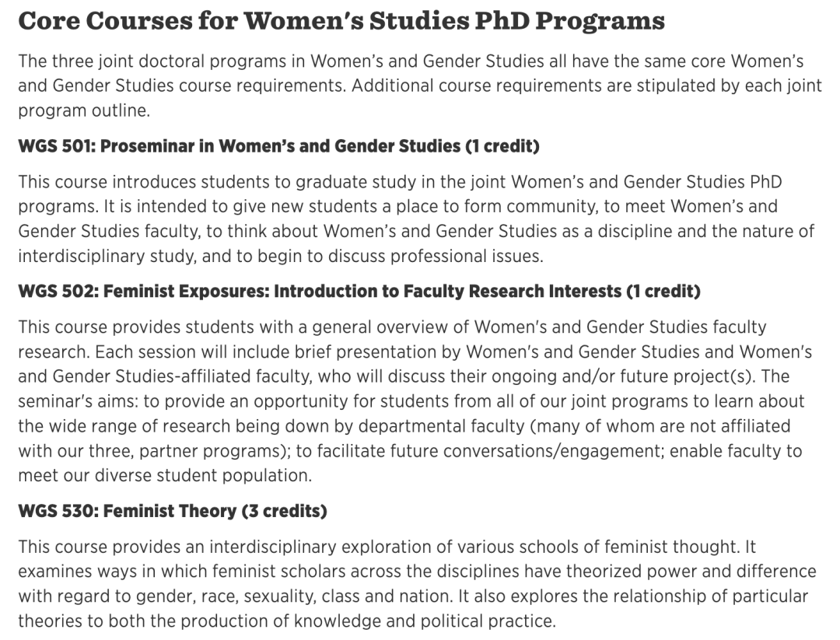Click the WGS 502 course description paragraph

pos(415,401)
